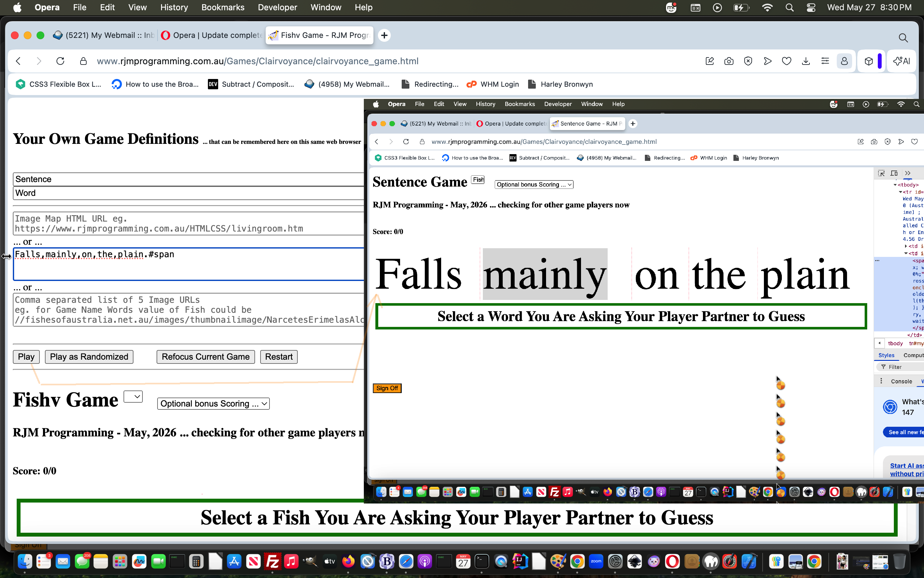The width and height of the screenshot is (924, 578).
Task: Click the orange Sign Off button in the embedded screenshot
Action: (x=387, y=388)
